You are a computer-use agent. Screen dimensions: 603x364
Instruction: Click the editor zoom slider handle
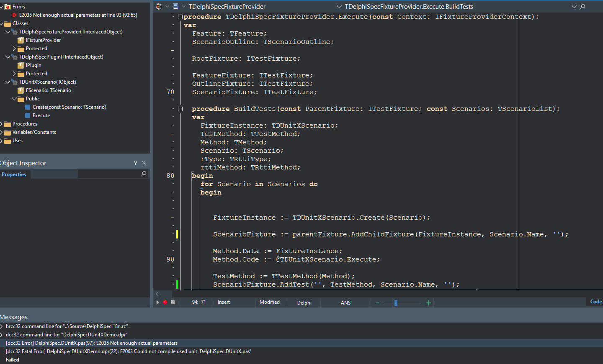click(x=396, y=303)
